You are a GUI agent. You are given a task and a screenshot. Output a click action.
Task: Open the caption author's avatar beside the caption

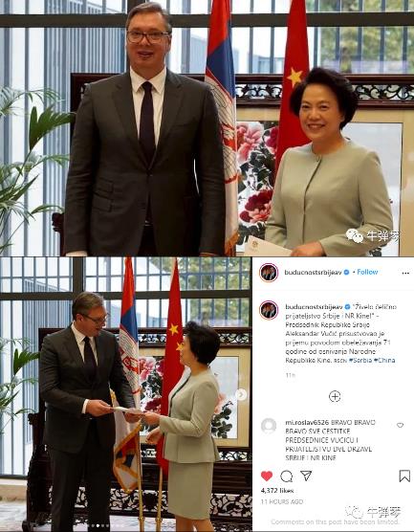pyautogui.click(x=269, y=310)
